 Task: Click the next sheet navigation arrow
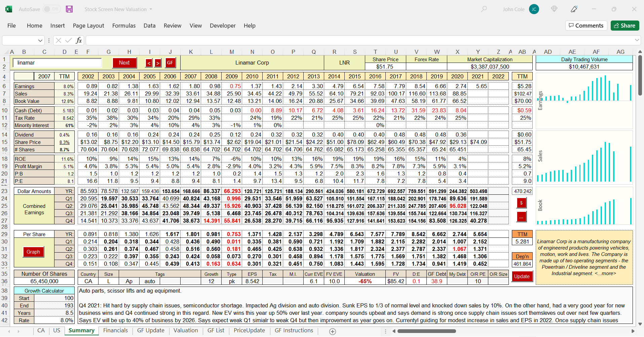click(x=18, y=331)
